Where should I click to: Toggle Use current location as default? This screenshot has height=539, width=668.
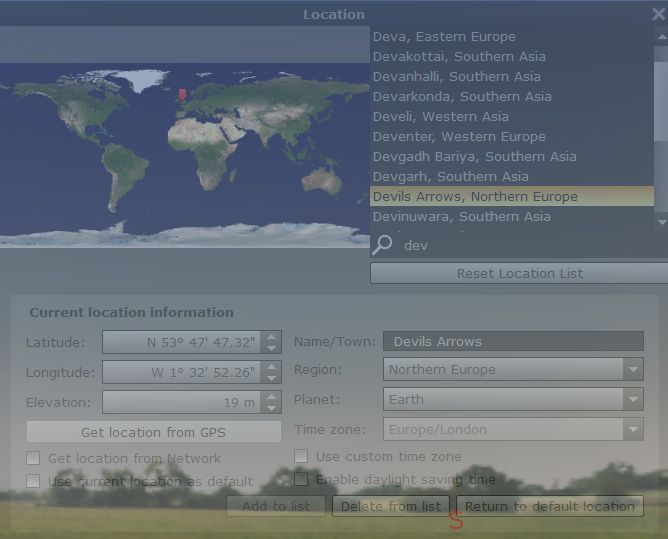(x=33, y=481)
